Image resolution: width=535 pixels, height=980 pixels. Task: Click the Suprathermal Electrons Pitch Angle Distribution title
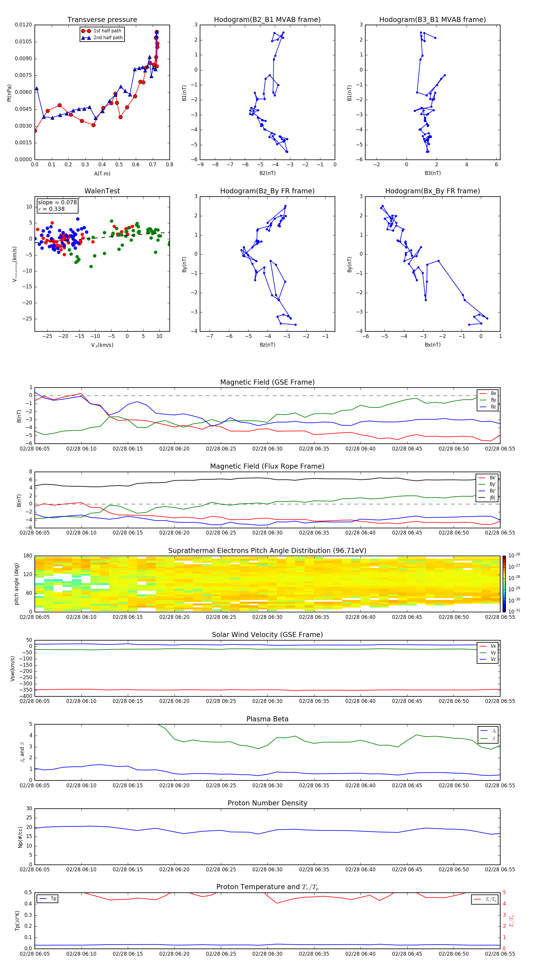coord(267,551)
